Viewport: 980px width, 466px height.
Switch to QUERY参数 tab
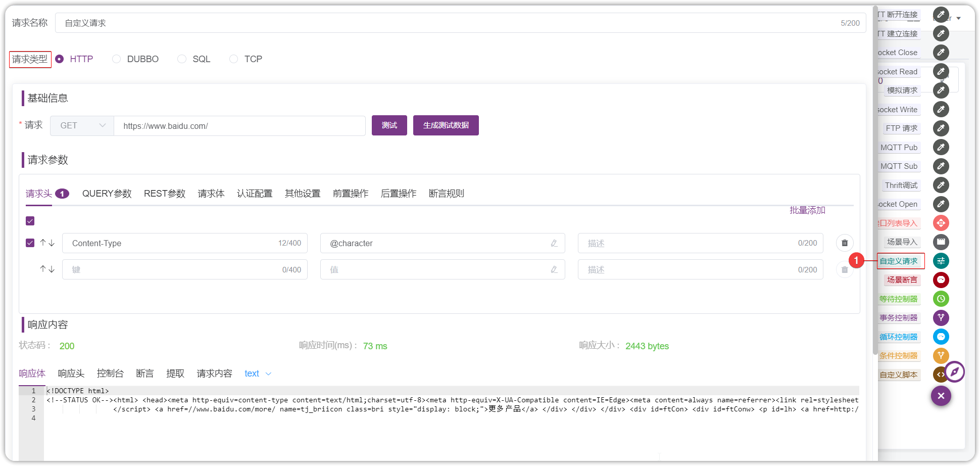click(107, 194)
